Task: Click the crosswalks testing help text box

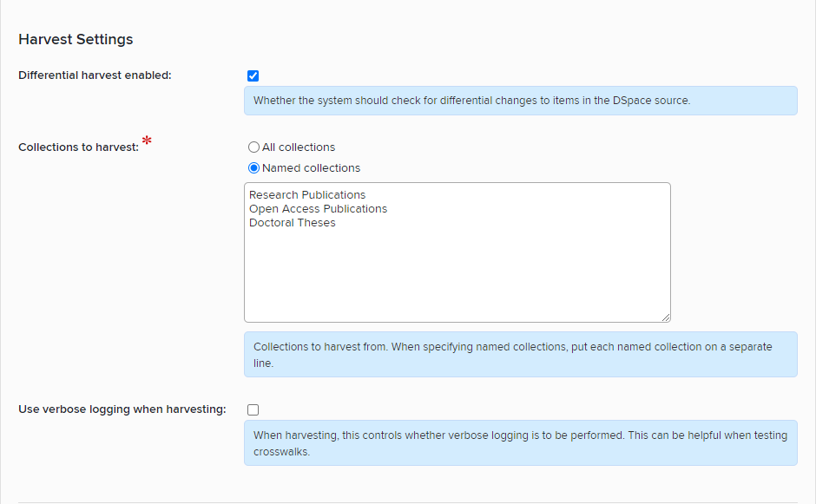Action: click(x=520, y=442)
